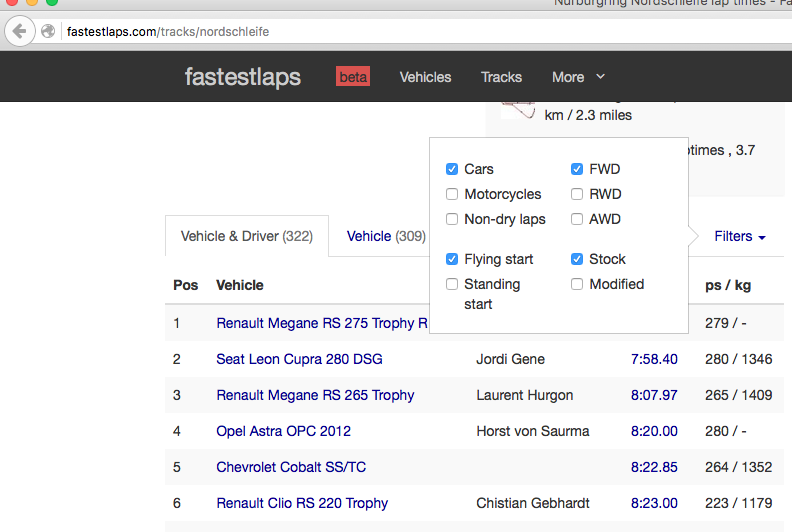Enable the Modified checkbox
Viewport: 792px width, 532px height.
pos(577,284)
